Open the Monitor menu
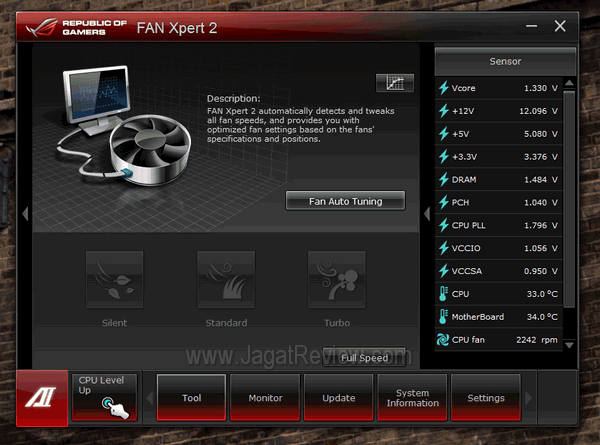Screen dimensions: 600x445 pos(265,398)
